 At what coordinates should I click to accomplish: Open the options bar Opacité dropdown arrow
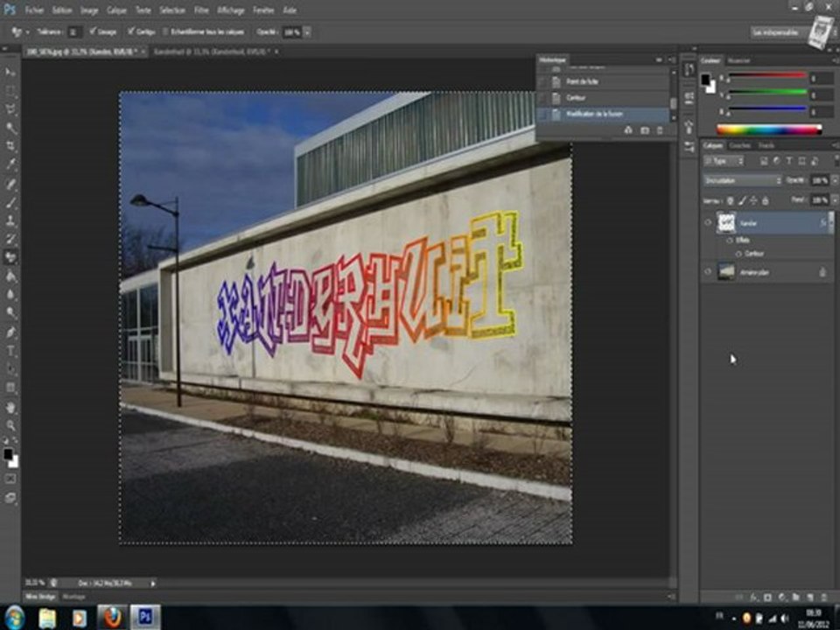point(307,32)
